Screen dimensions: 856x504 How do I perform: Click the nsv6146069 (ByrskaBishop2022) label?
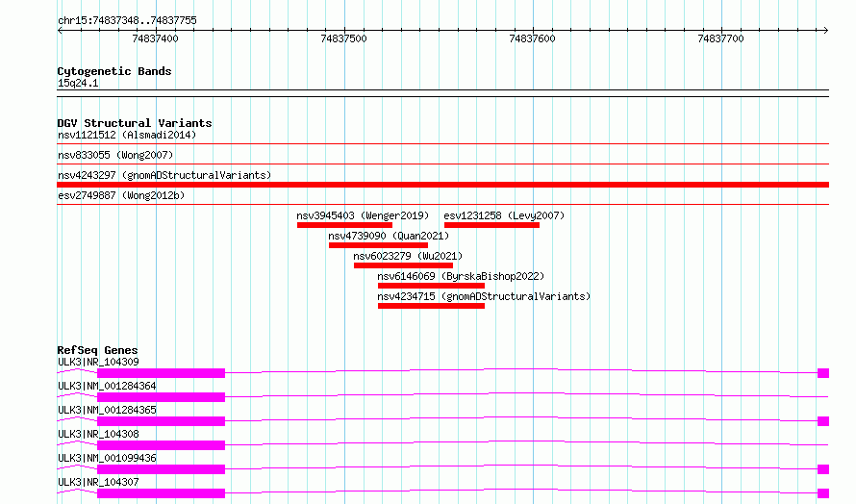click(461, 276)
